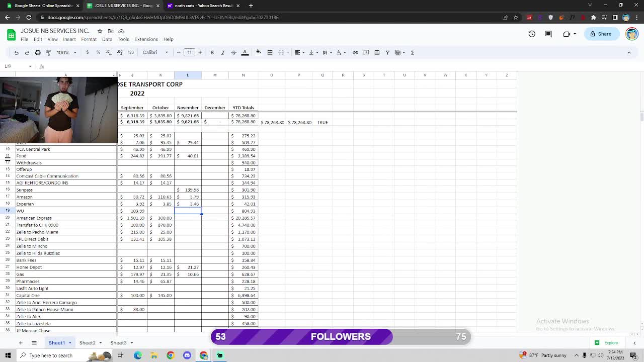Viewport: 644px width, 362px height.
Task: Open the text color picker
Action: (245, 52)
